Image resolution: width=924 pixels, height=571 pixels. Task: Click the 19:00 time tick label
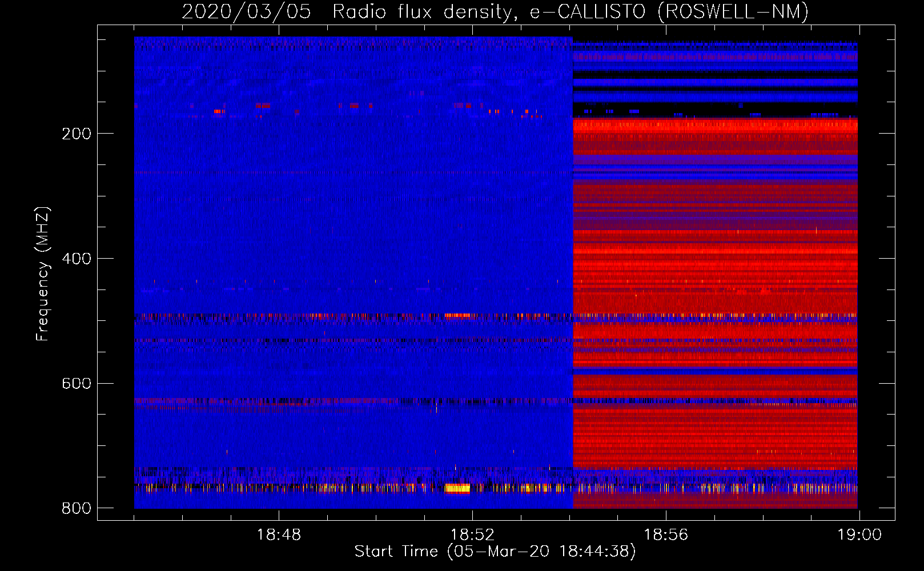coord(859,535)
